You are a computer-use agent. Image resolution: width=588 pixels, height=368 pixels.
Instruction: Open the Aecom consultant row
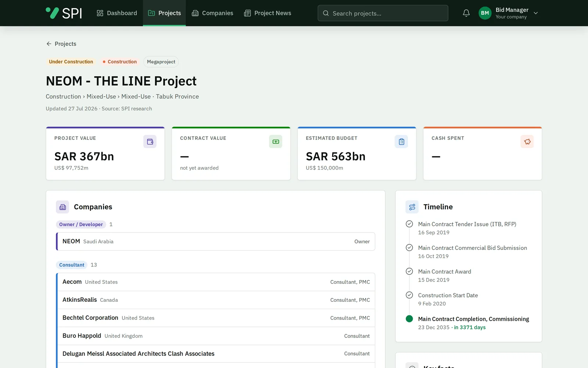pyautogui.click(x=215, y=282)
